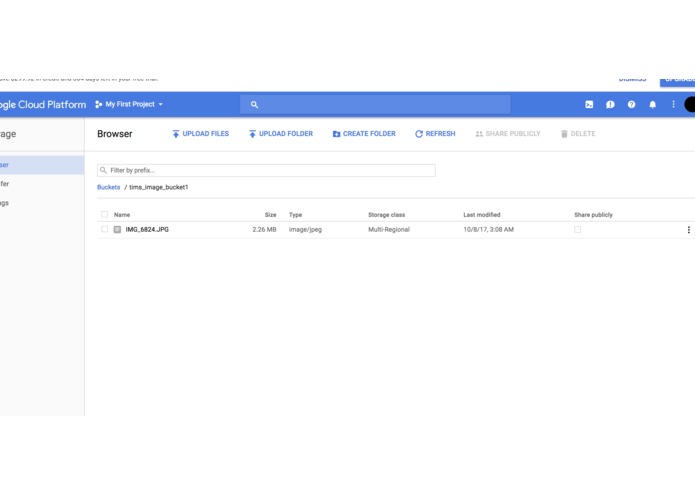This screenshot has height=494, width=695.
Task: Click the Size column header
Action: [270, 215]
